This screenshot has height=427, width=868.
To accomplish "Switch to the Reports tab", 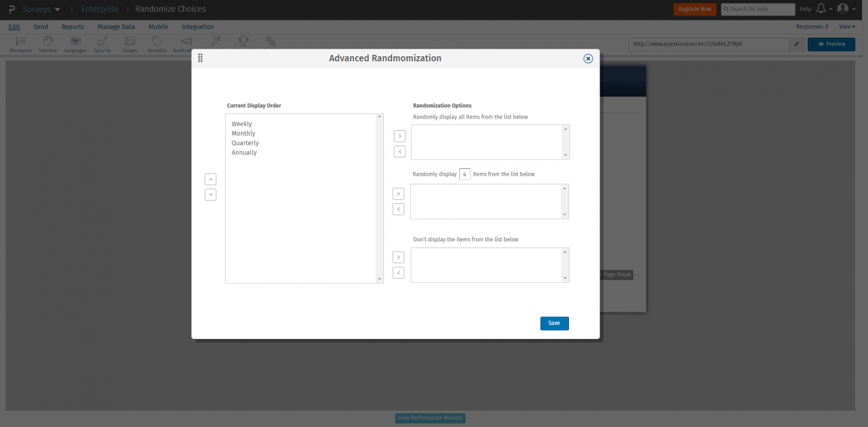I will [x=73, y=26].
